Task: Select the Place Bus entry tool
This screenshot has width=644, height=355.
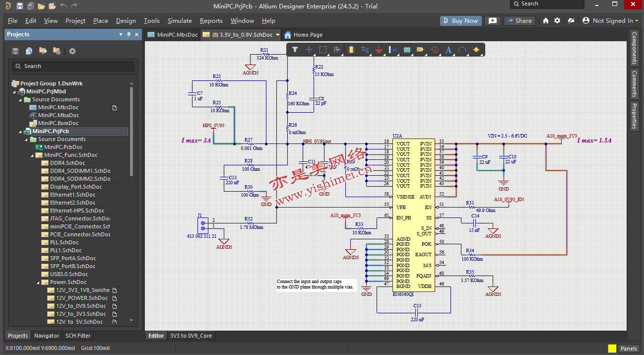Action: [393, 50]
